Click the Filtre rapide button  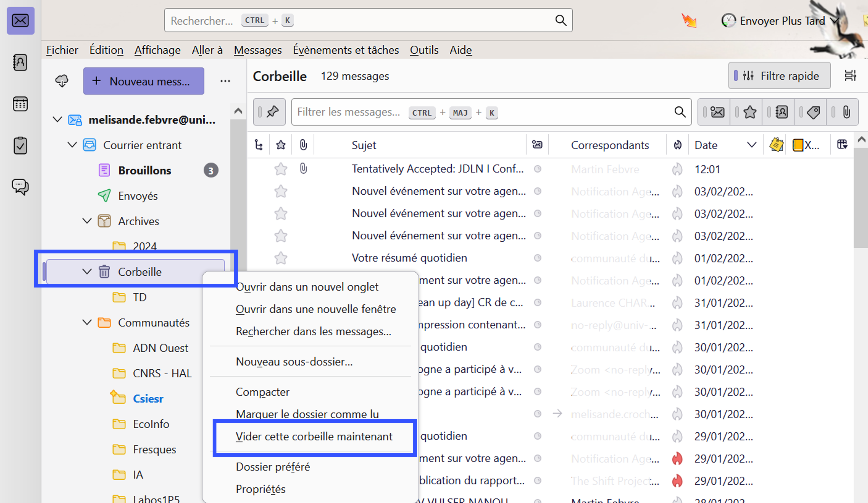(x=779, y=76)
